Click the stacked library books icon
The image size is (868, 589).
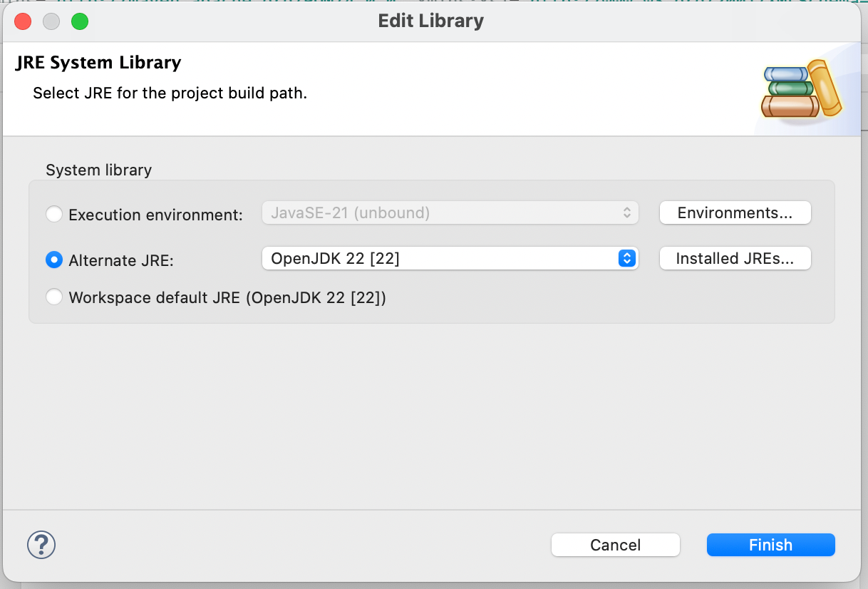click(x=801, y=90)
